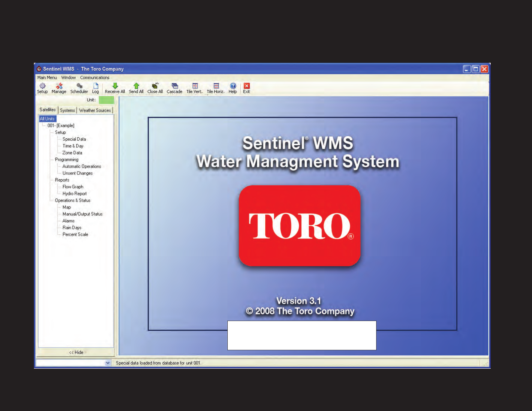The width and height of the screenshot is (532, 411).
Task: Open the Communications menu
Action: (x=95, y=78)
